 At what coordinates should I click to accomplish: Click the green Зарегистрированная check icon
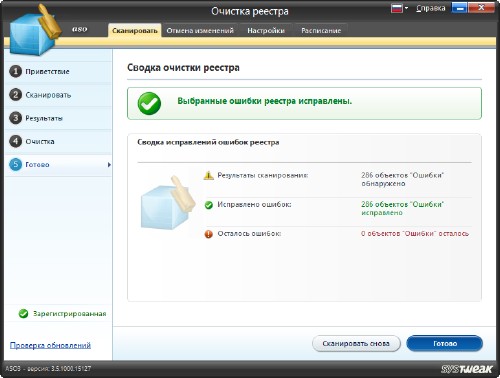click(23, 314)
